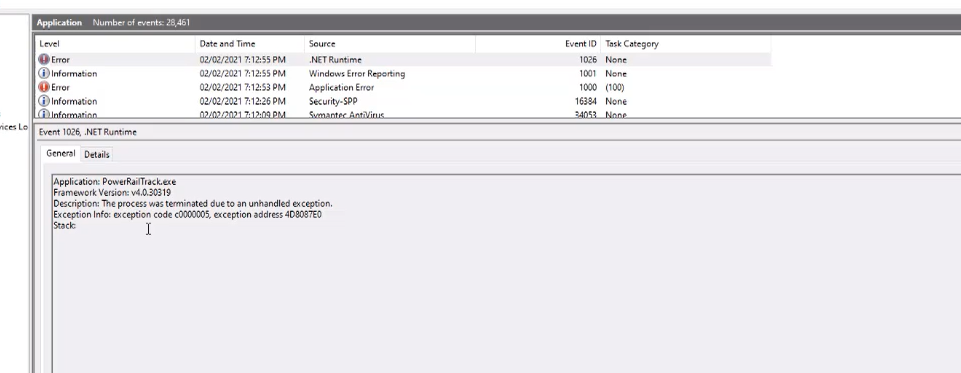
Task: Click the 'Event 1026, .NET Runtime' pane header
Action: [88, 132]
